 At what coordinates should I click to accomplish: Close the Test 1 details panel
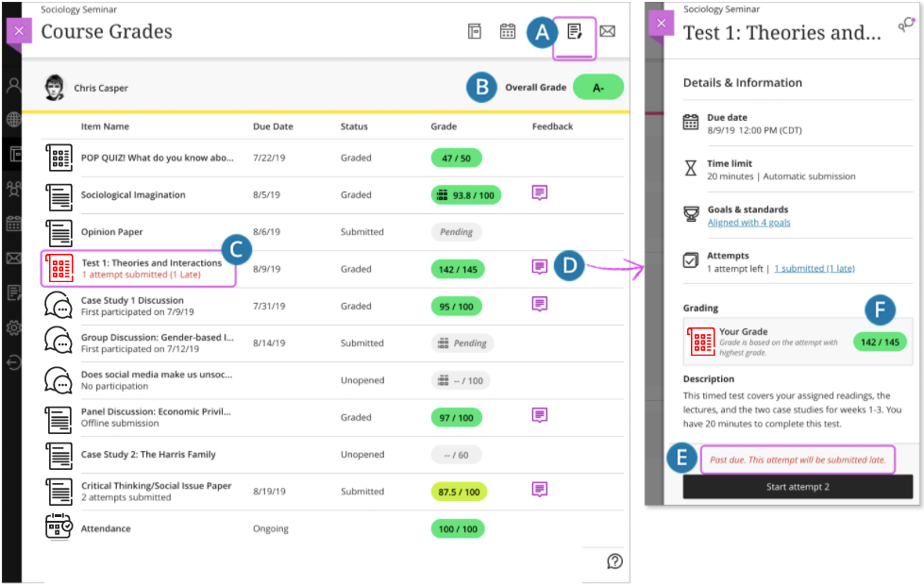pos(662,23)
